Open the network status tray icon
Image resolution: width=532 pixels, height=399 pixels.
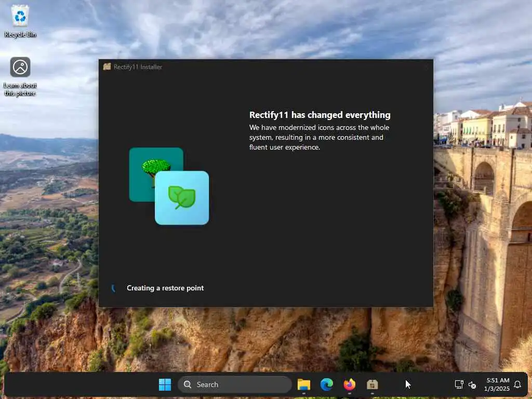point(459,384)
